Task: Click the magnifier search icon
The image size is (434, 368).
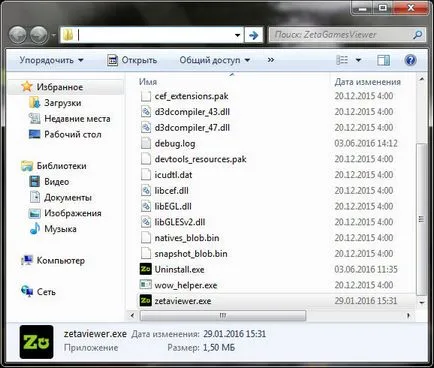Action: [418, 35]
